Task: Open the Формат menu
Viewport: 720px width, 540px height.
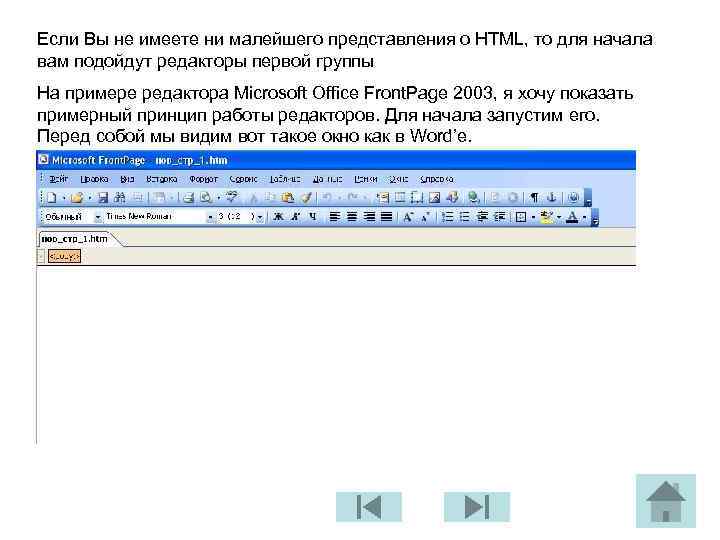Action: click(203, 179)
